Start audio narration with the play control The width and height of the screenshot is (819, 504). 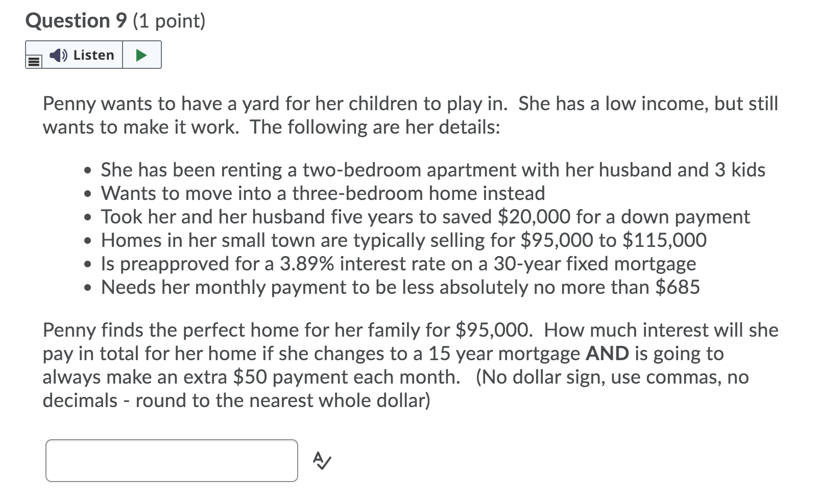pos(142,54)
